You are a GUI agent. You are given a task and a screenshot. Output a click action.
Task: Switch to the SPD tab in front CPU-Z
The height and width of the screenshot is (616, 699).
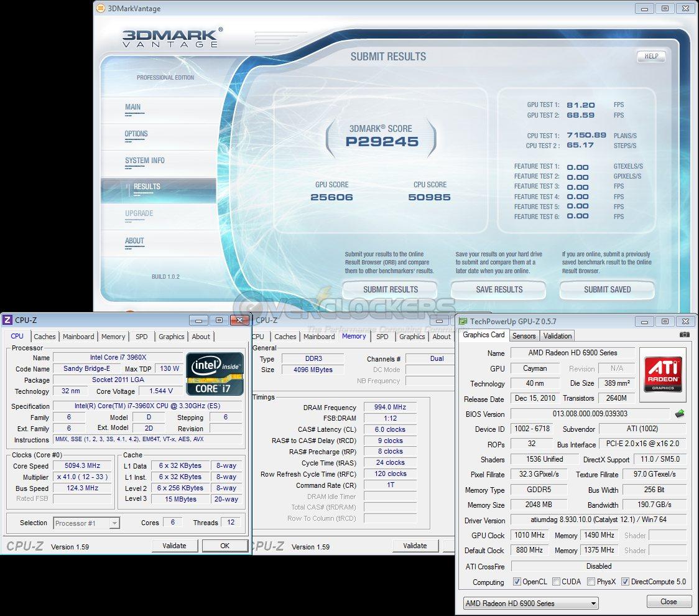point(142,337)
